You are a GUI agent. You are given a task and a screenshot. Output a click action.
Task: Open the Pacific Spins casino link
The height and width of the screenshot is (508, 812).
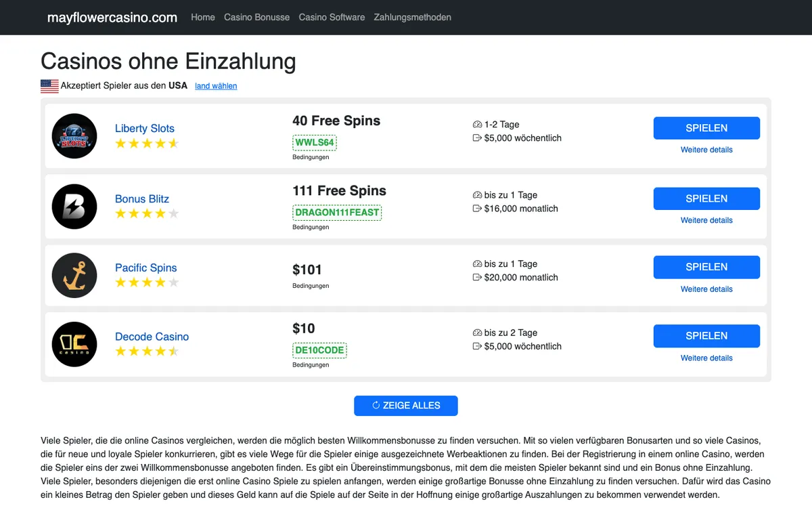[146, 268]
